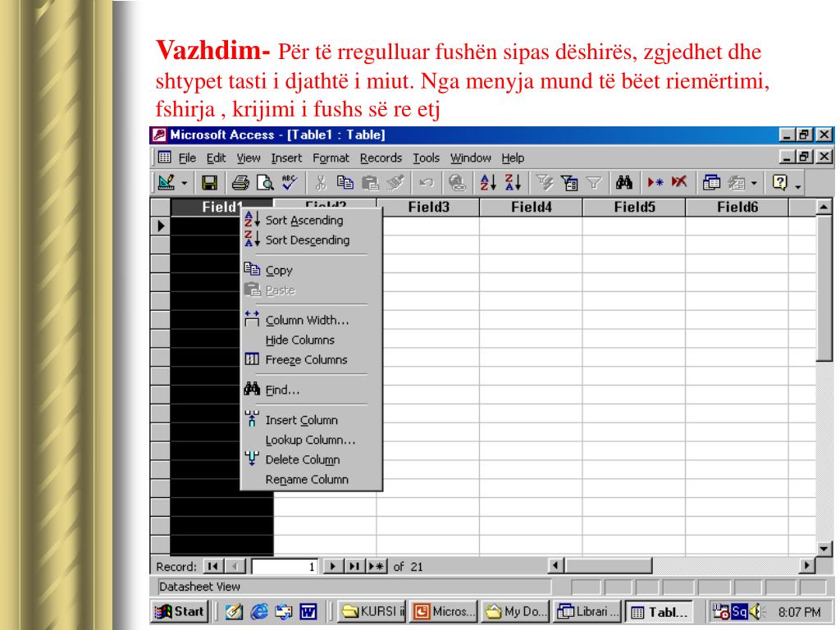Go to next record navigation button
The image size is (840, 630).
click(333, 566)
